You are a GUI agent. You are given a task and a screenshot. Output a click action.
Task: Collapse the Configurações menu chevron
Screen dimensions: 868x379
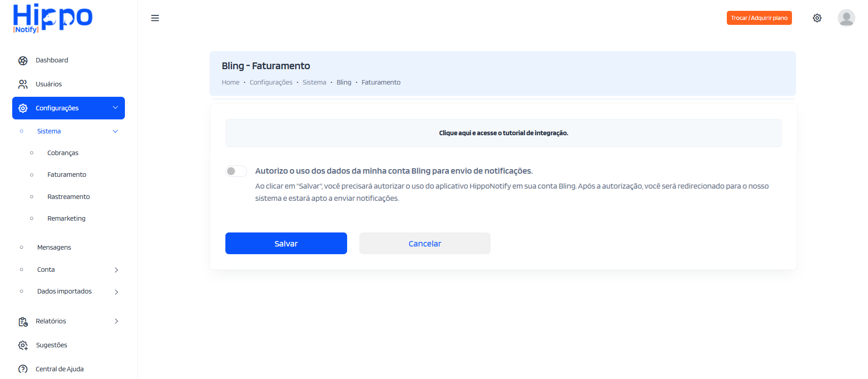click(x=115, y=108)
